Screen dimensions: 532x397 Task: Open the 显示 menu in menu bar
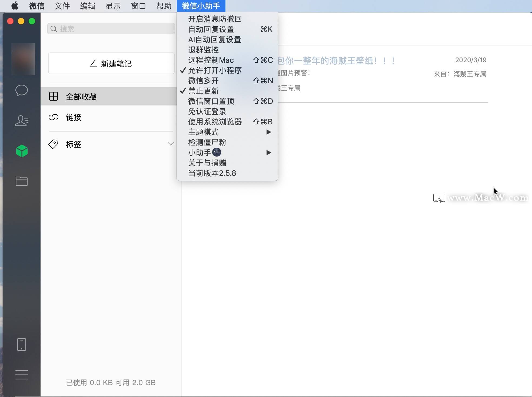[x=113, y=6]
